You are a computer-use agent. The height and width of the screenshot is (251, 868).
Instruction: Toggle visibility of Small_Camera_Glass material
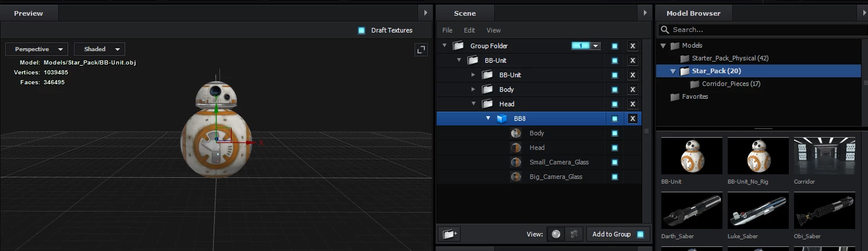click(615, 162)
